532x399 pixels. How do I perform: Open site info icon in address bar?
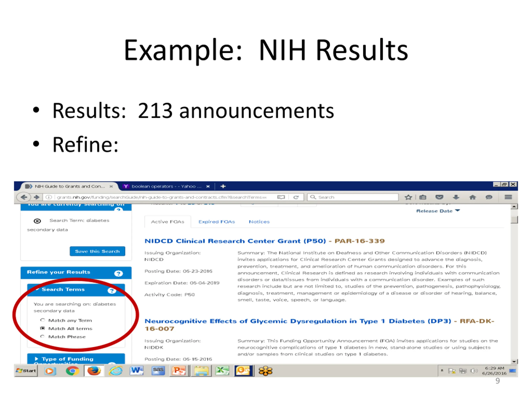tap(49, 197)
